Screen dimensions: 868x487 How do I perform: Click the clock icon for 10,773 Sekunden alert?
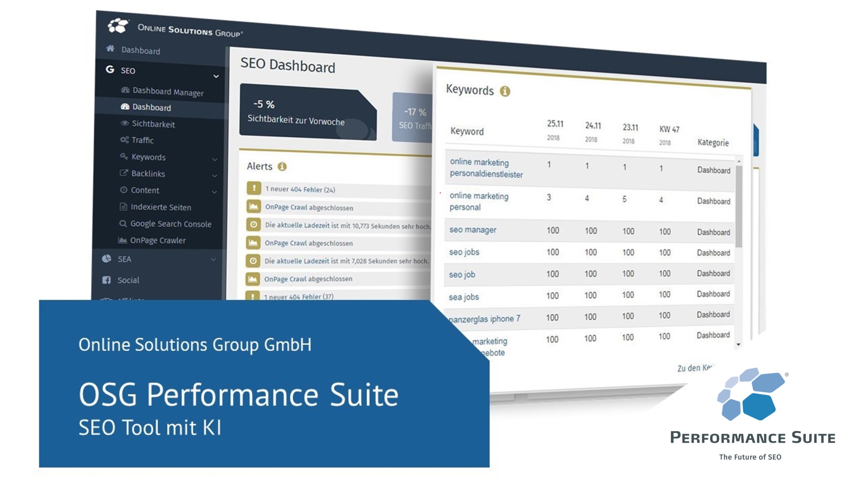[x=253, y=224]
